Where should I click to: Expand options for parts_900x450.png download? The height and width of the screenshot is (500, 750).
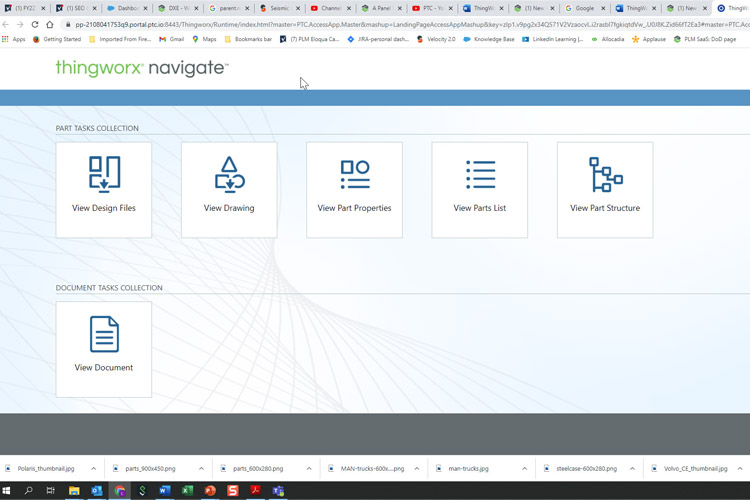pos(200,468)
